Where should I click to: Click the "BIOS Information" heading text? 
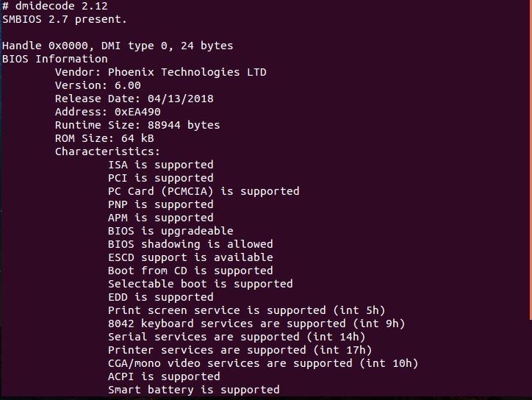55,59
